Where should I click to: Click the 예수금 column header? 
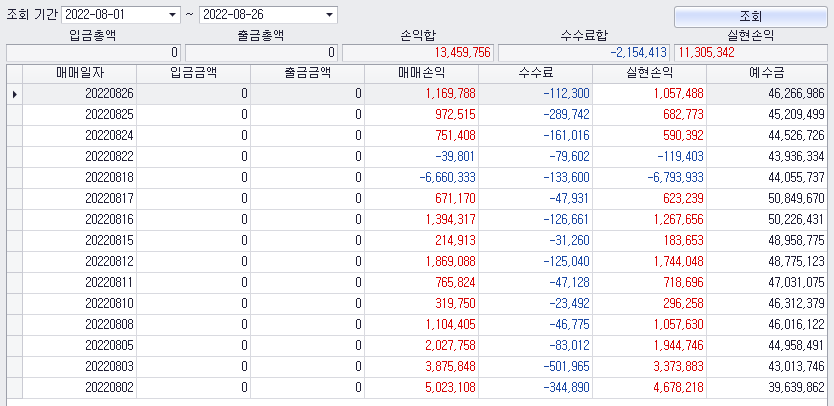pyautogui.click(x=767, y=73)
